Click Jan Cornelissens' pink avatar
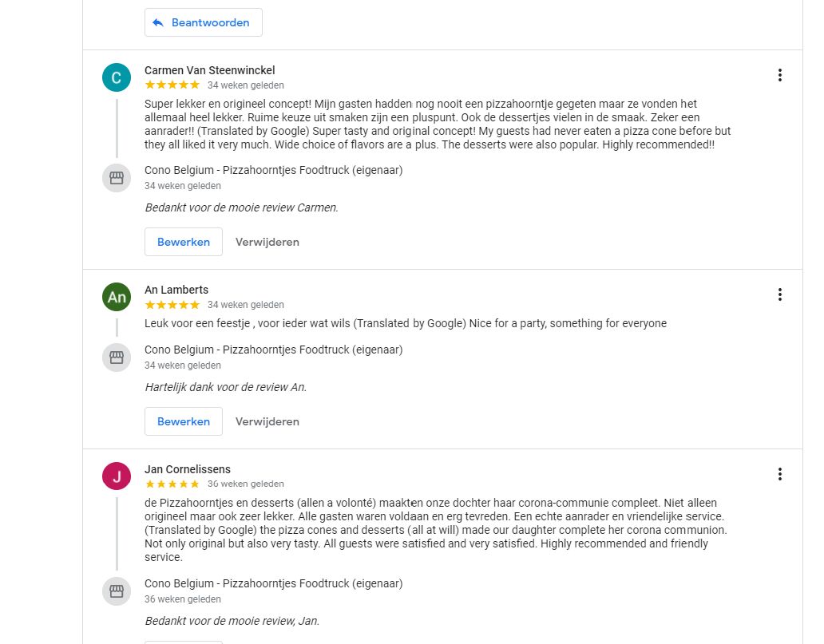824x644 pixels. [117, 476]
